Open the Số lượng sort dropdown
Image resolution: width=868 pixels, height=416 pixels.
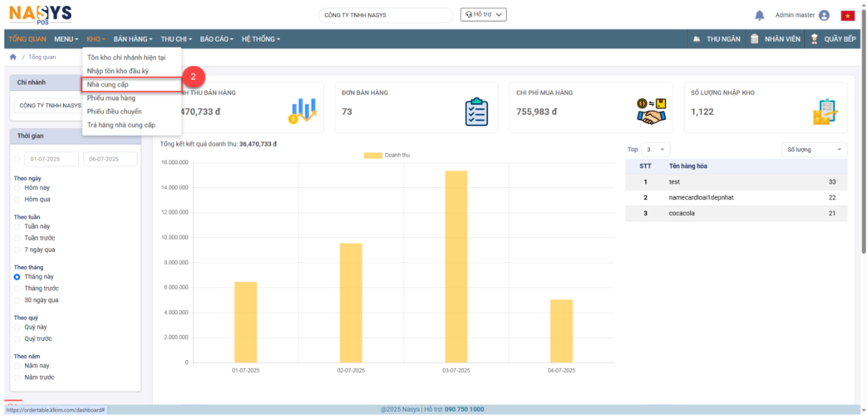point(814,149)
